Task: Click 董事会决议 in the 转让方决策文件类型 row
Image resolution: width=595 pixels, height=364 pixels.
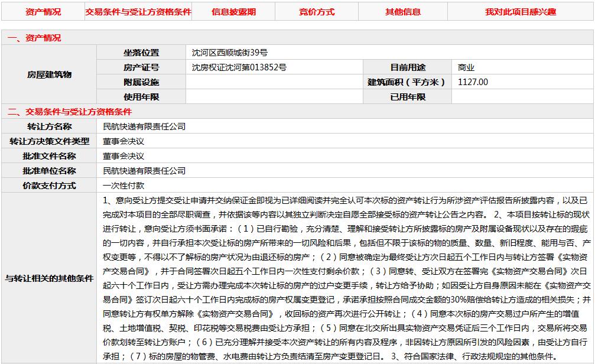Action: pos(123,141)
